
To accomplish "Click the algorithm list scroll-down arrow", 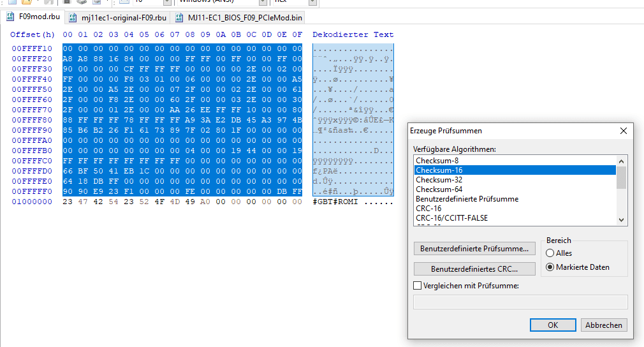I will 621,219.
